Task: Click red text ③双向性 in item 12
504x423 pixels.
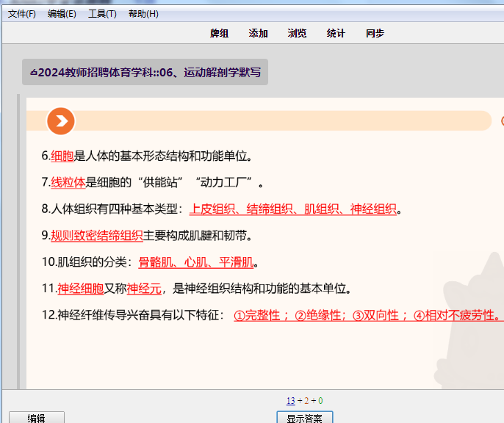Action: click(x=375, y=315)
